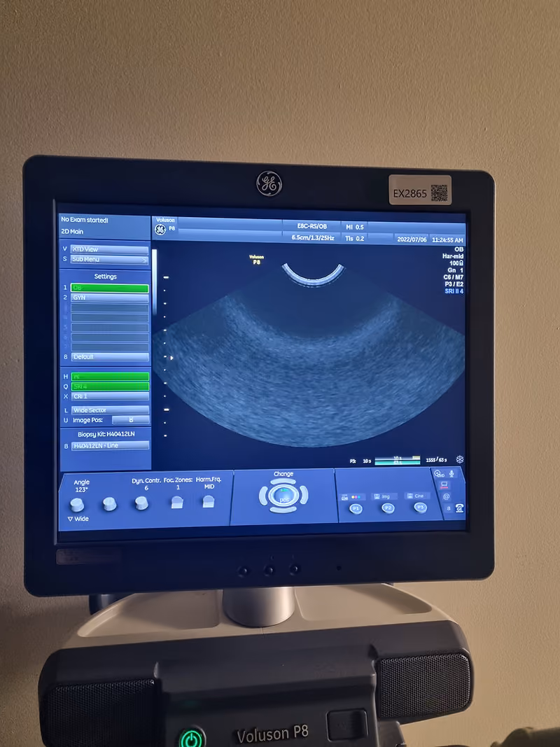Click the Har-mid image info text

click(453, 256)
